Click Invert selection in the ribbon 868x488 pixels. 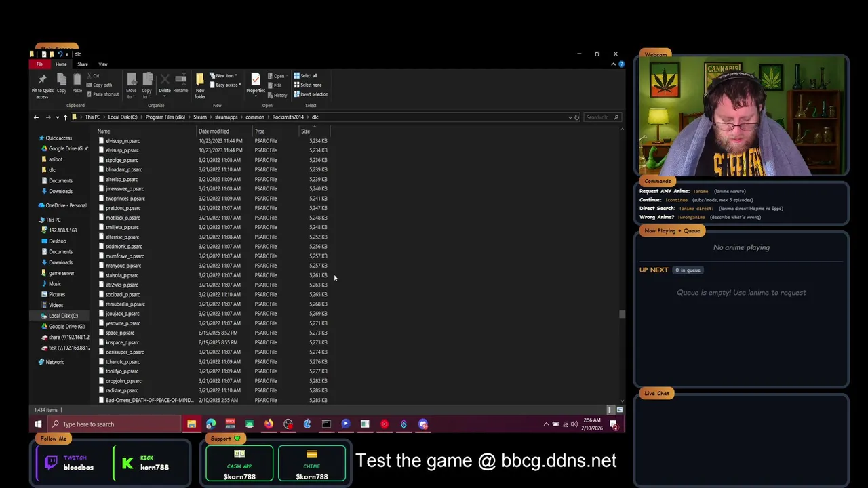[x=311, y=94]
